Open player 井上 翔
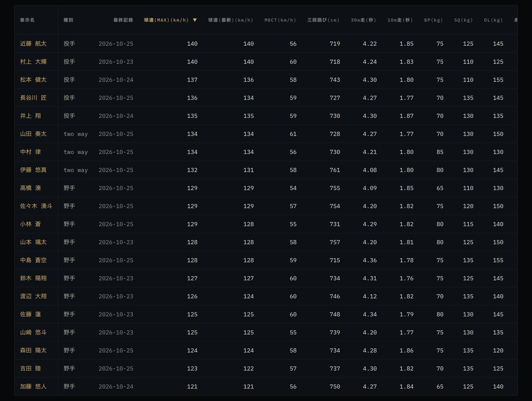The width and height of the screenshot is (532, 401). [x=30, y=116]
